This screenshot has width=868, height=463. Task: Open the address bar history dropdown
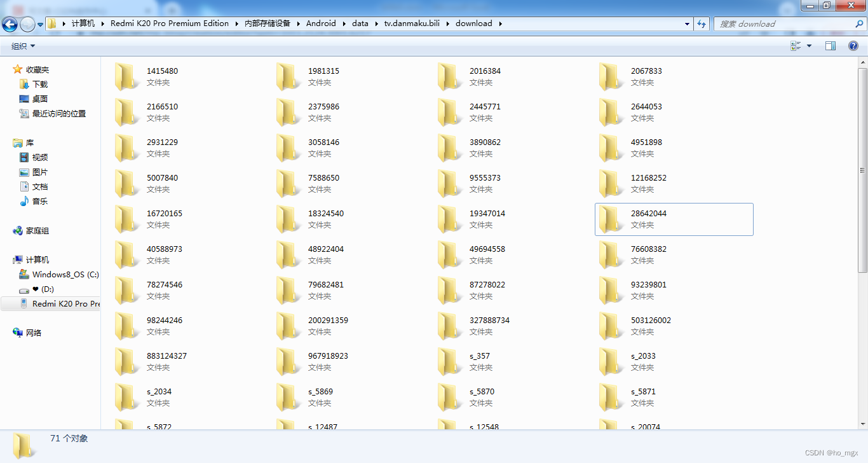click(x=688, y=24)
